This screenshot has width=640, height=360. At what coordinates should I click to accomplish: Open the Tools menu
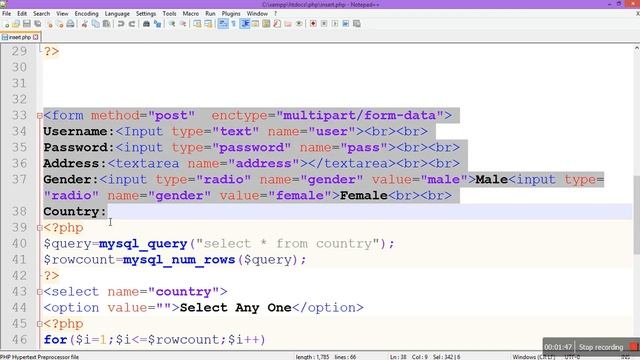pos(169,13)
